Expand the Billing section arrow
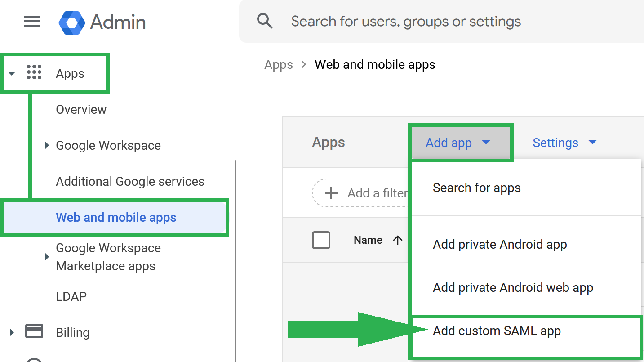Image resolution: width=644 pixels, height=362 pixels. [x=12, y=333]
